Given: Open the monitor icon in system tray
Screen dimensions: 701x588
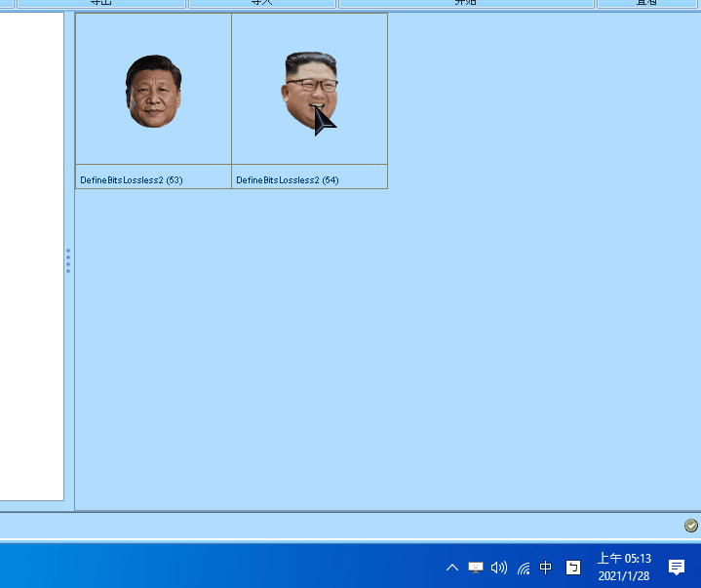Looking at the screenshot, I should 476,568.
